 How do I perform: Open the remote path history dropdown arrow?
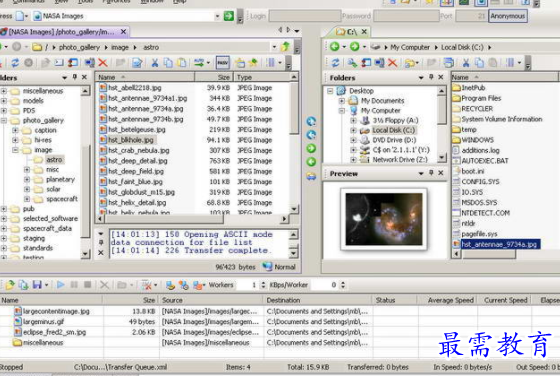(274, 47)
